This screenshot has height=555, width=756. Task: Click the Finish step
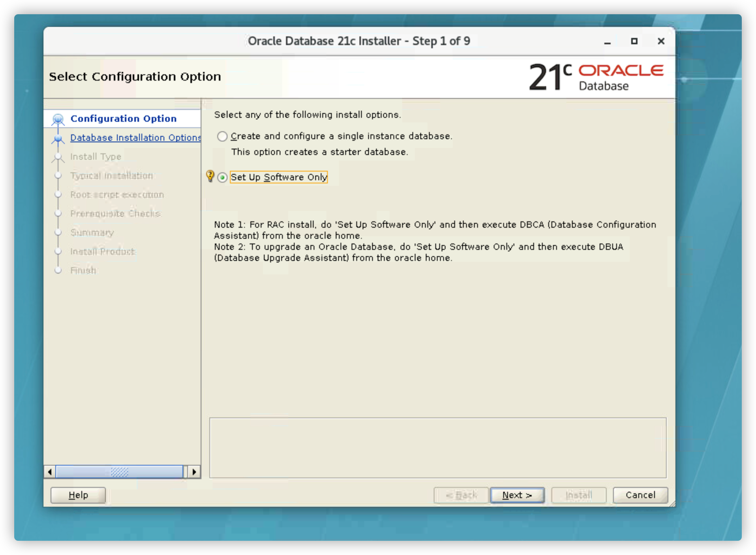pyautogui.click(x=83, y=270)
